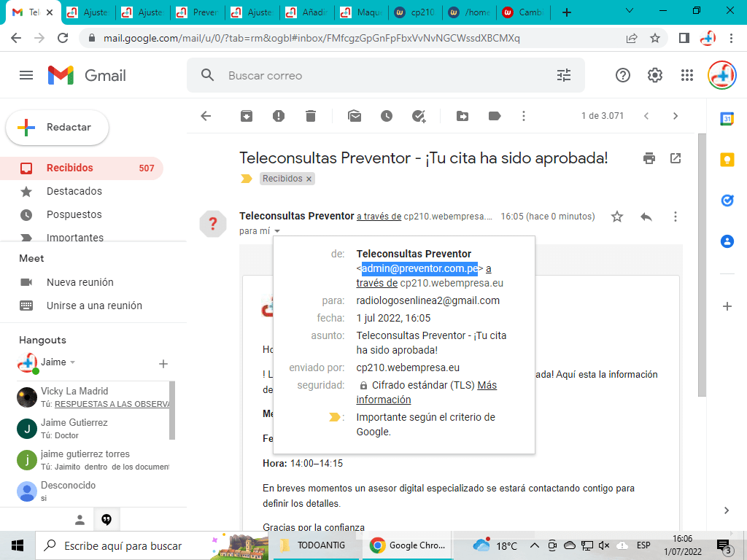Delete this email with trash icon
This screenshot has width=747, height=560.
pyautogui.click(x=311, y=116)
